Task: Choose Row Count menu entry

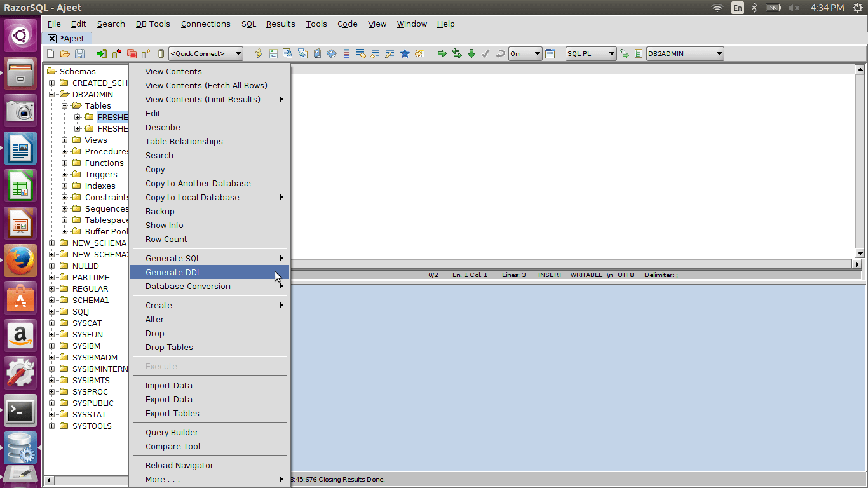Action: (209, 240)
